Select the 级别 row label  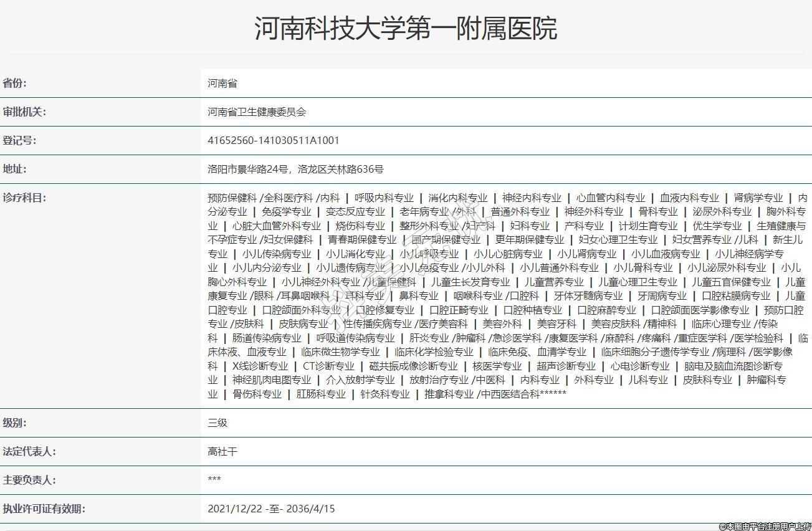click(15, 423)
